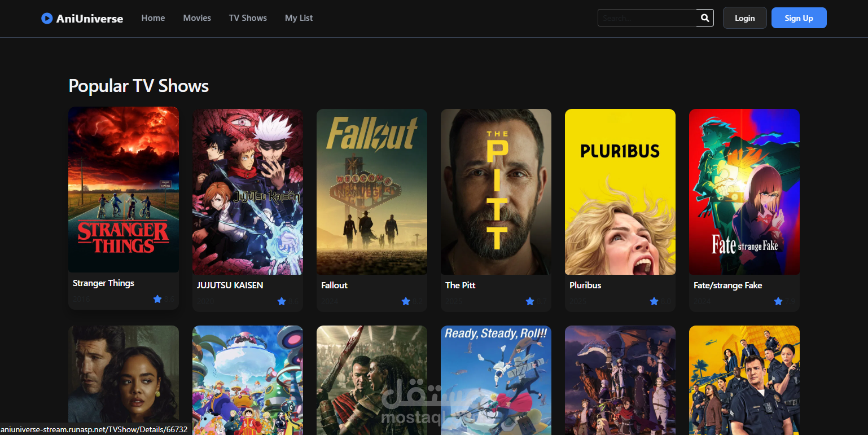Open the dragon fantasy anime poster

620,380
